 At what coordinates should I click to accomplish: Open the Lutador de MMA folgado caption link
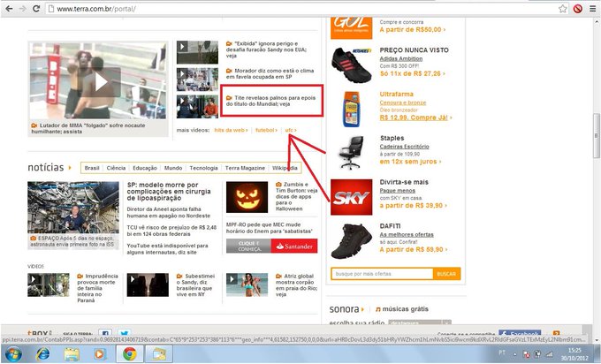[88, 128]
